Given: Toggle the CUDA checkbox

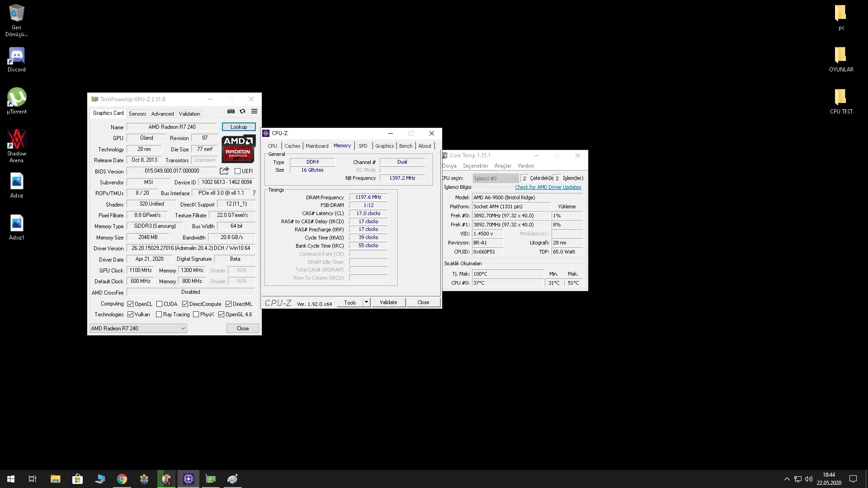Looking at the screenshot, I should 159,304.
